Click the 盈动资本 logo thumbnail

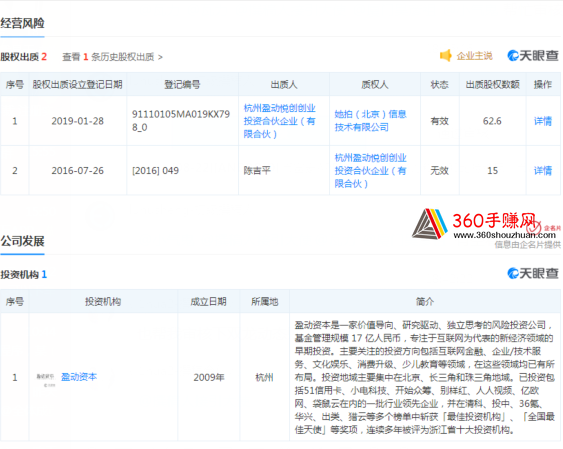coord(45,380)
